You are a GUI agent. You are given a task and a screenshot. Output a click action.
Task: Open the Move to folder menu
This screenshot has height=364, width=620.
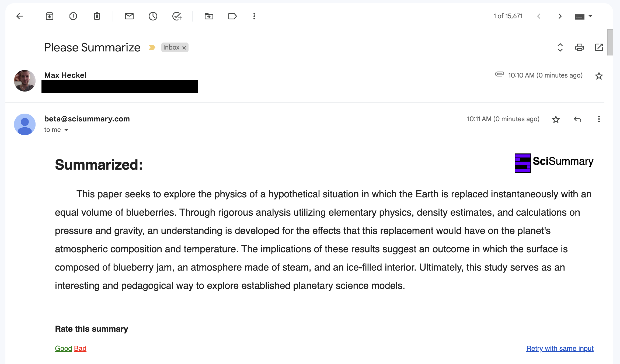pyautogui.click(x=209, y=16)
